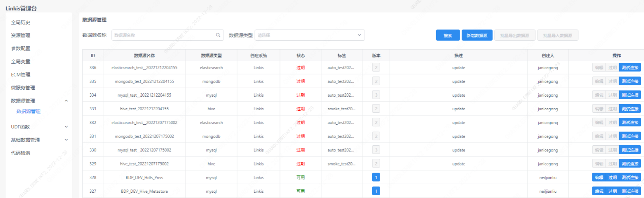
Task: Collapse the 数据源管理 sidebar menu
Action: 66,101
